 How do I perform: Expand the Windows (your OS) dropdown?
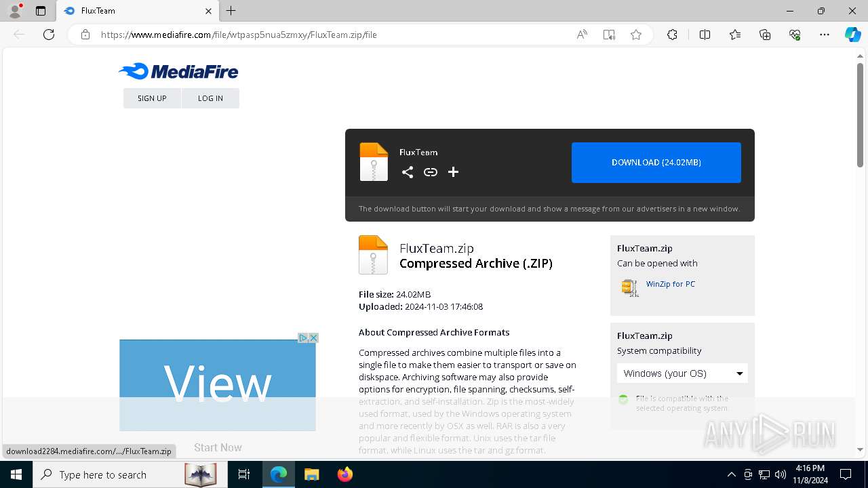click(x=682, y=373)
